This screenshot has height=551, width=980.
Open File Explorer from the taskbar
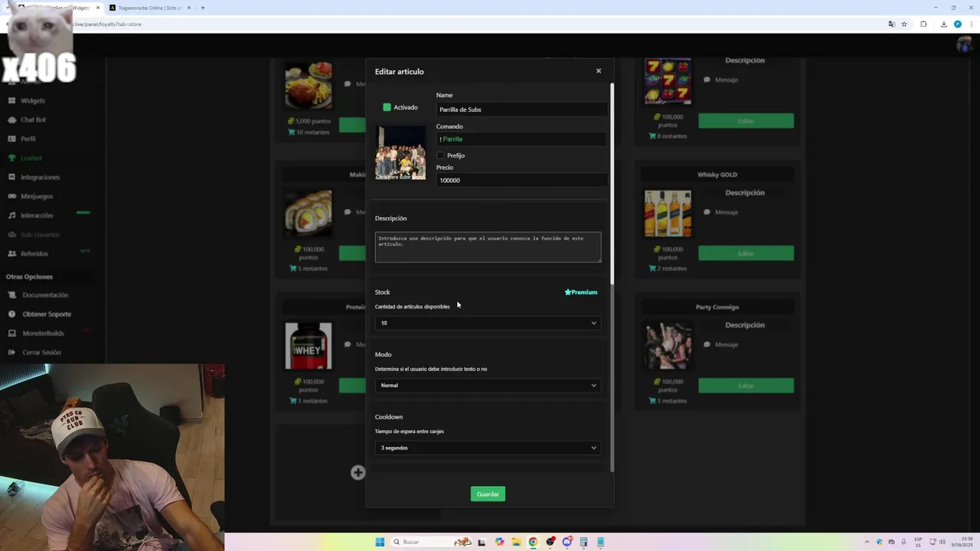(x=516, y=542)
